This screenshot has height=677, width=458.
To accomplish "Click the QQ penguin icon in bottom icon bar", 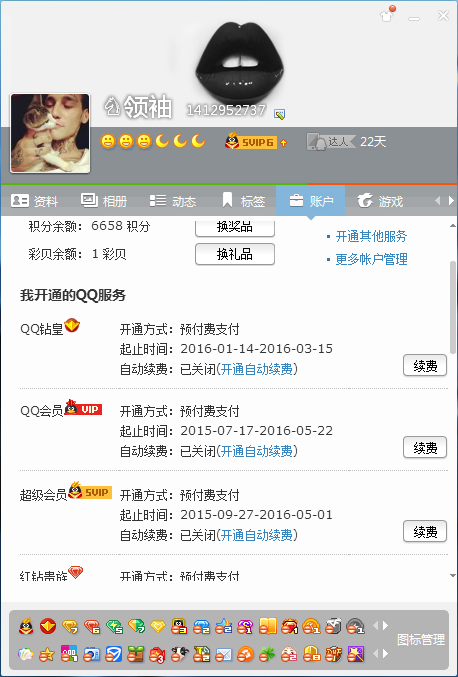I will (x=26, y=626).
